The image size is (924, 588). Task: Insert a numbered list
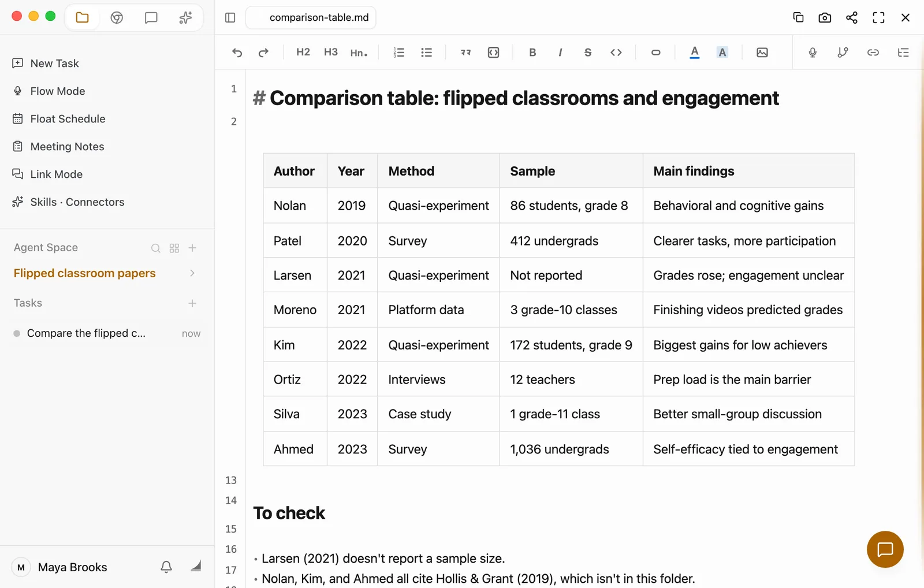click(399, 53)
